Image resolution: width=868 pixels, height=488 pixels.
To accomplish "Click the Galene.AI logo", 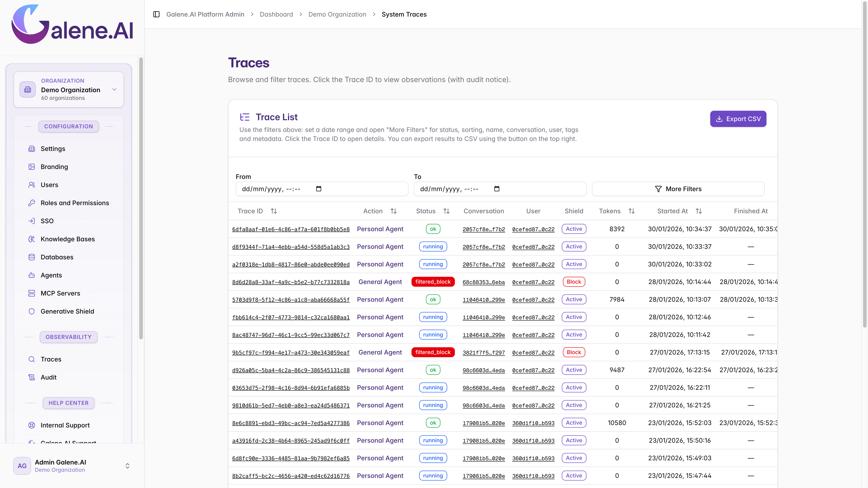I will (x=72, y=24).
